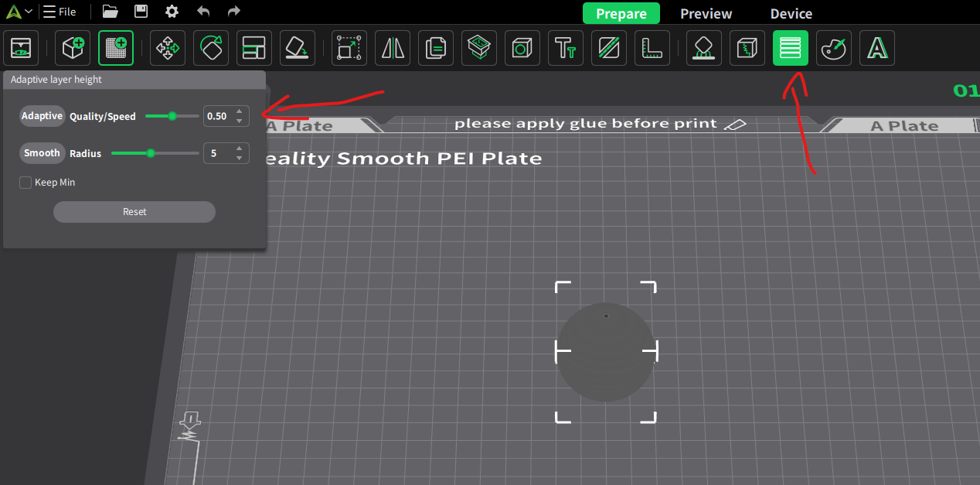Click the hollow cube drill icon
Viewport: 980px width, 485px height.
pyautogui.click(x=523, y=48)
